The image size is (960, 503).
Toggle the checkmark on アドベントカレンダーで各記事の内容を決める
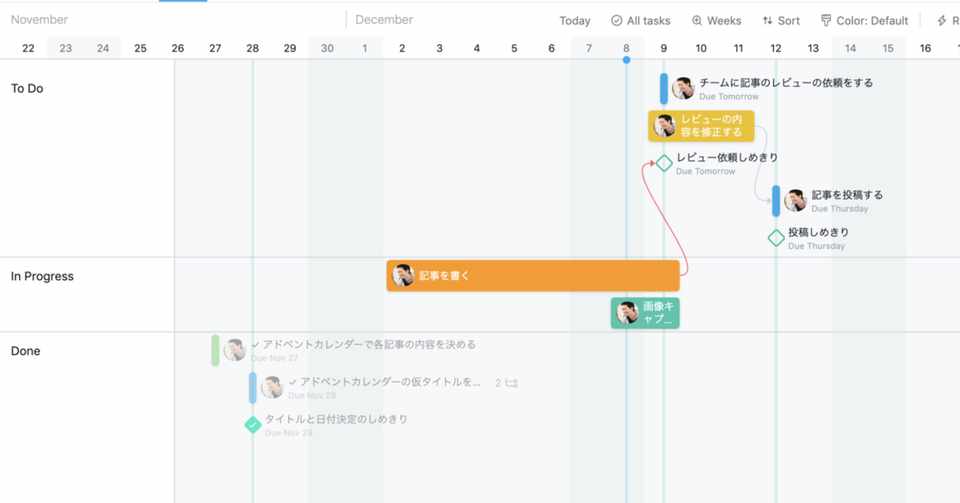[255, 345]
